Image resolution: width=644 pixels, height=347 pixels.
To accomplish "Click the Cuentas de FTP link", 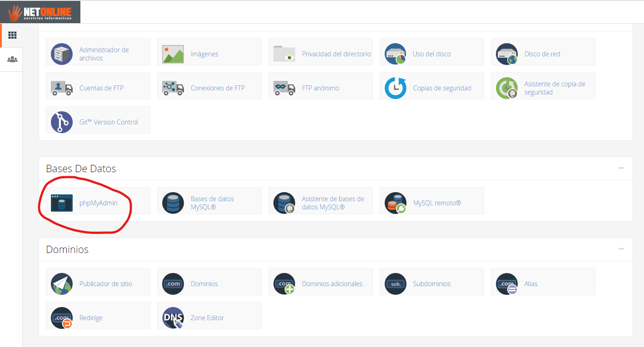I will tap(101, 88).
